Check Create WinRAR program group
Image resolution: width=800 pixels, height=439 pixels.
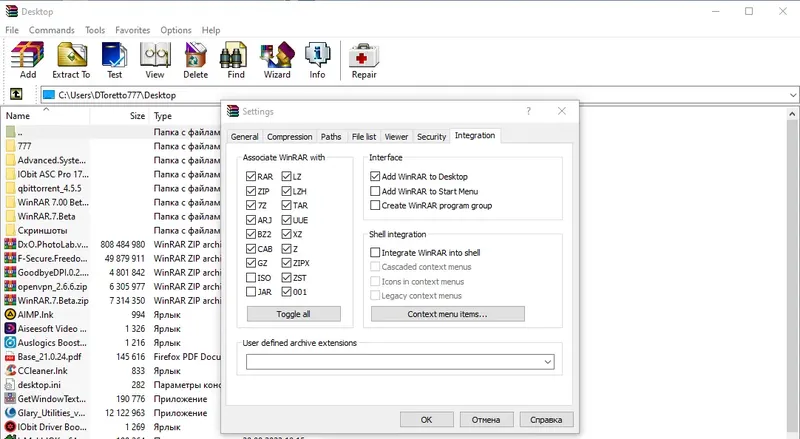[x=375, y=205]
